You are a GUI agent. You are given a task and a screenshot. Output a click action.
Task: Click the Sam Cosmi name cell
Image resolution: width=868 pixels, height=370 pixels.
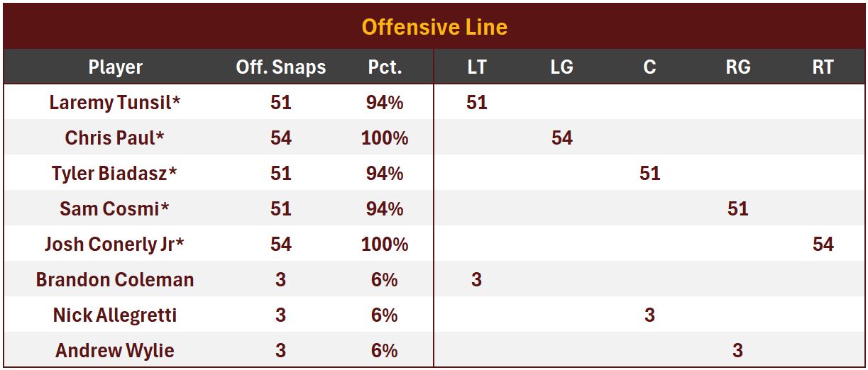click(x=115, y=209)
